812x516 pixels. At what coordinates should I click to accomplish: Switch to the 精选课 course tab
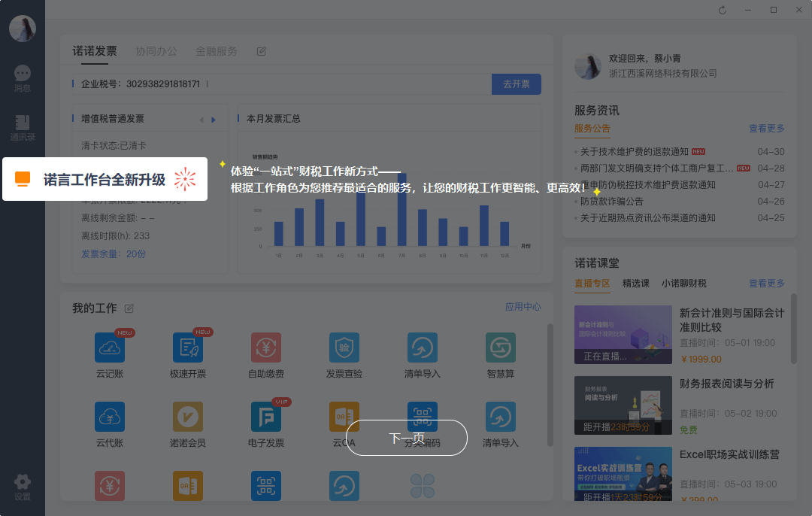(x=636, y=283)
